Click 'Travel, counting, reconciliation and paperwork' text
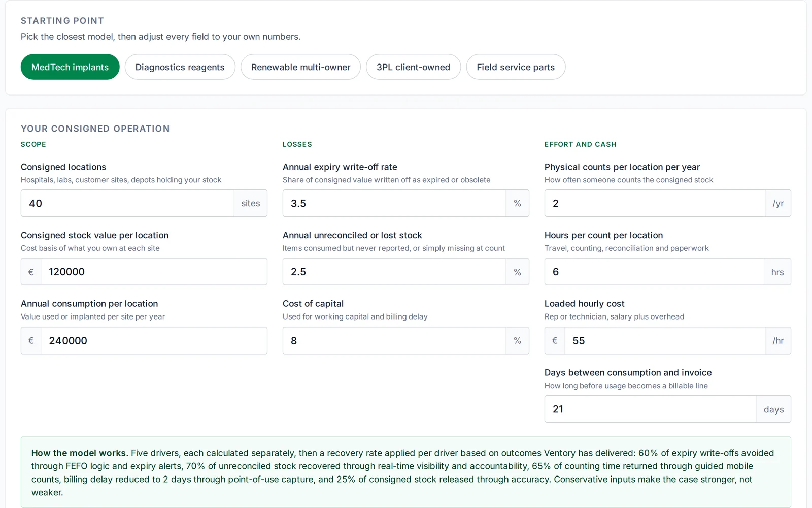 pyautogui.click(x=627, y=248)
